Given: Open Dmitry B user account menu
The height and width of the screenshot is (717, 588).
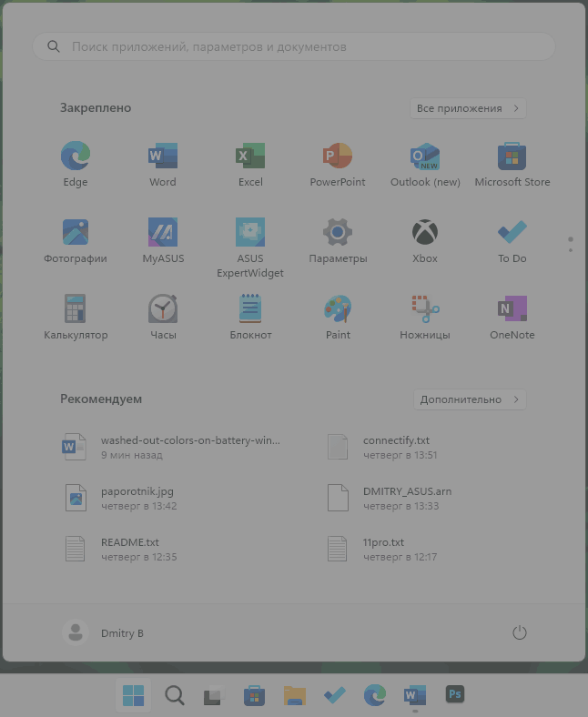Looking at the screenshot, I should (x=104, y=633).
